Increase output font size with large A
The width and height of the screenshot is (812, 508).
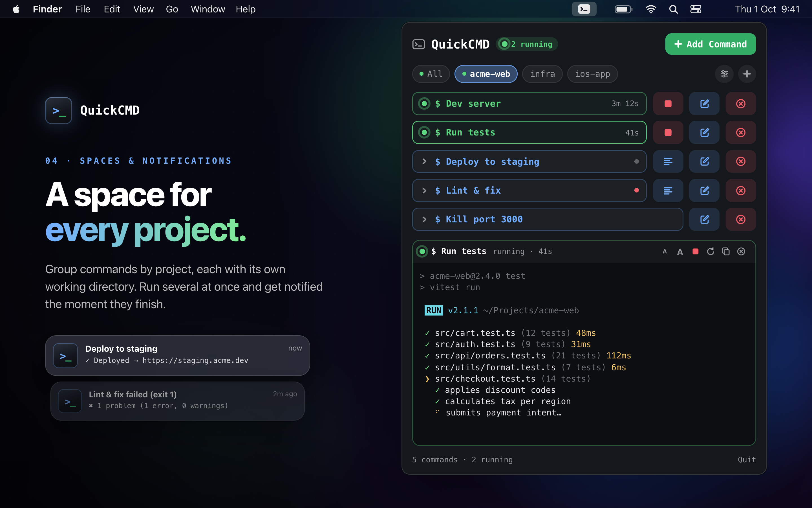(680, 252)
